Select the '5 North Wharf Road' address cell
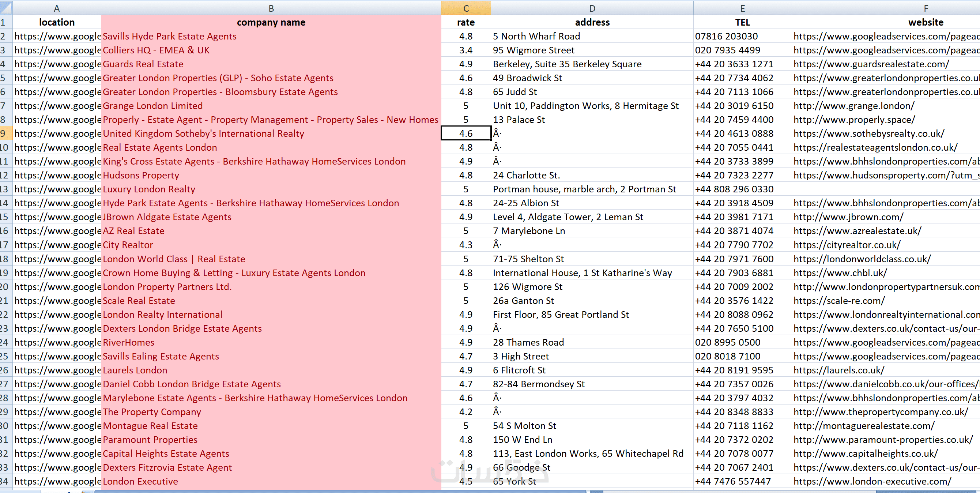 coord(536,36)
